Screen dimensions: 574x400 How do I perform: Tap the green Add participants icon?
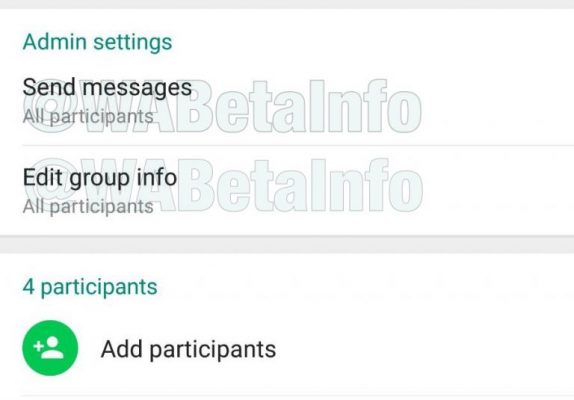pyautogui.click(x=50, y=348)
